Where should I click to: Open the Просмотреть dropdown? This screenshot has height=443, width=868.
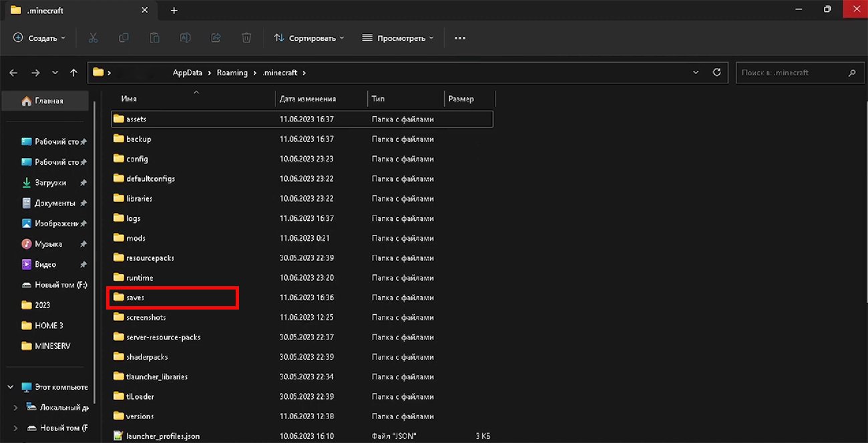point(397,38)
